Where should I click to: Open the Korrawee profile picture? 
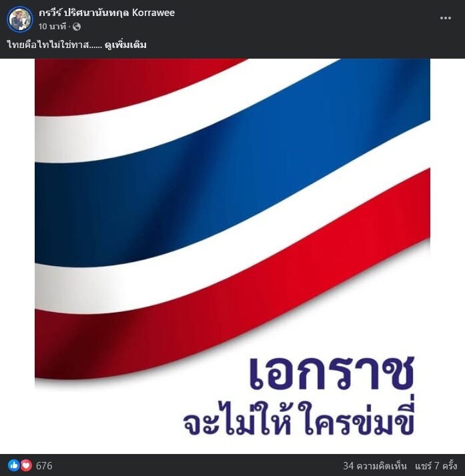click(20, 19)
